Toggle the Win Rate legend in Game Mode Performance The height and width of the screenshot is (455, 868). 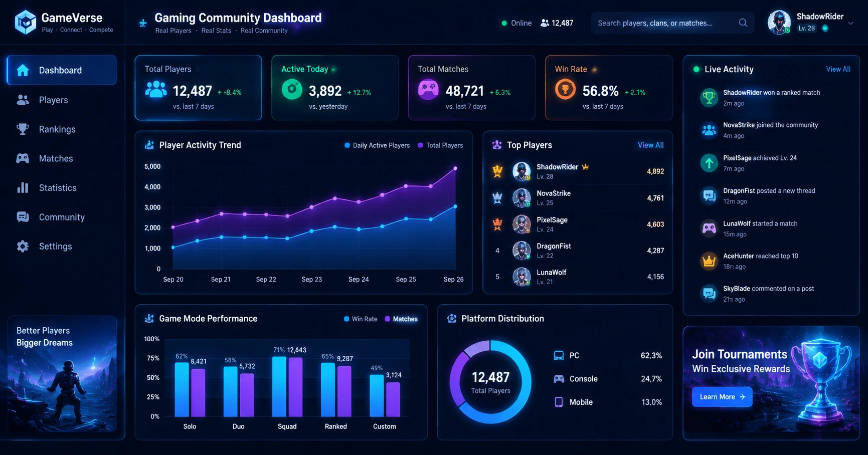(361, 319)
